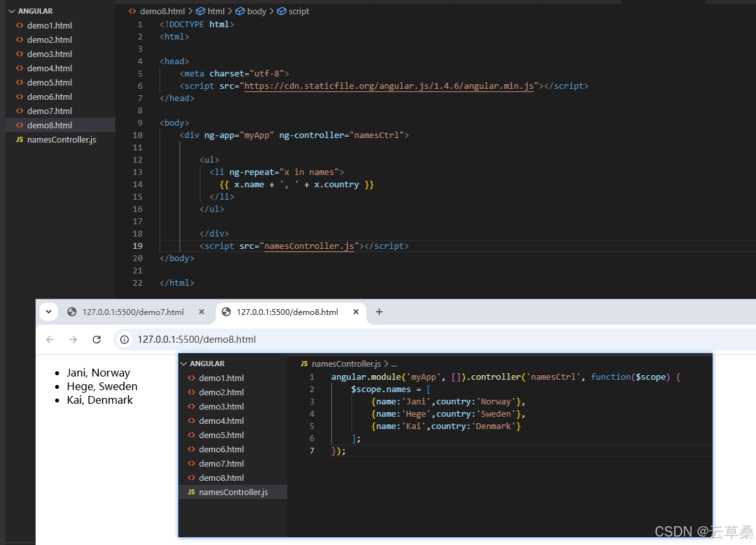Viewport: 756px width, 545px height.
Task: Go back in browser
Action: tap(50, 340)
